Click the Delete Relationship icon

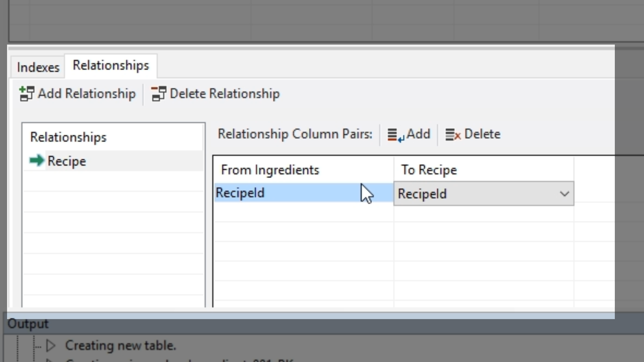point(158,94)
